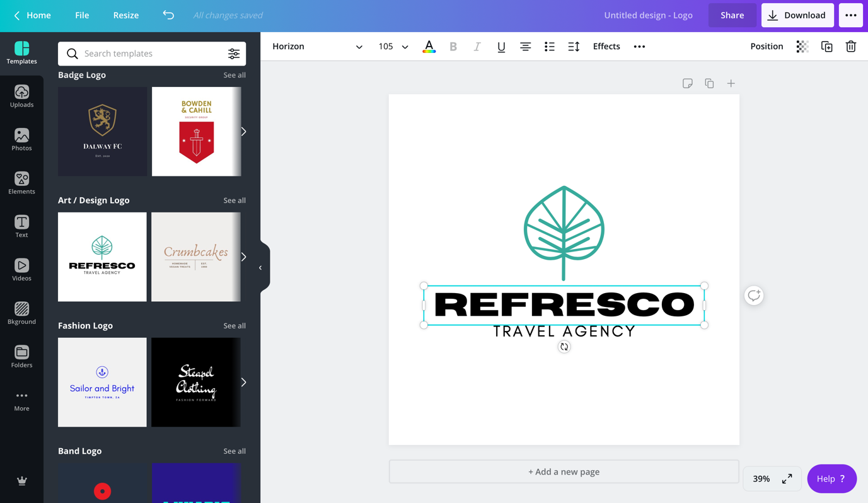The height and width of the screenshot is (503, 868).
Task: Download the design
Action: coord(797,15)
